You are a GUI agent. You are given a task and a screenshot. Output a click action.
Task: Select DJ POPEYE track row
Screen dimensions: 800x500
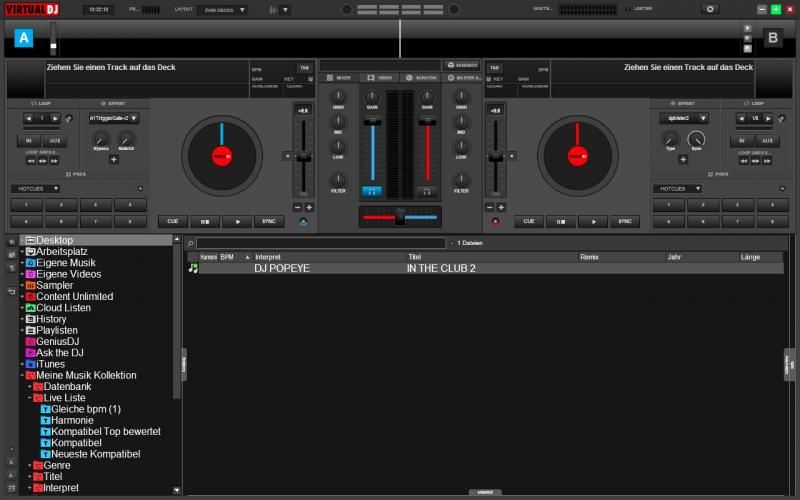[x=485, y=268]
